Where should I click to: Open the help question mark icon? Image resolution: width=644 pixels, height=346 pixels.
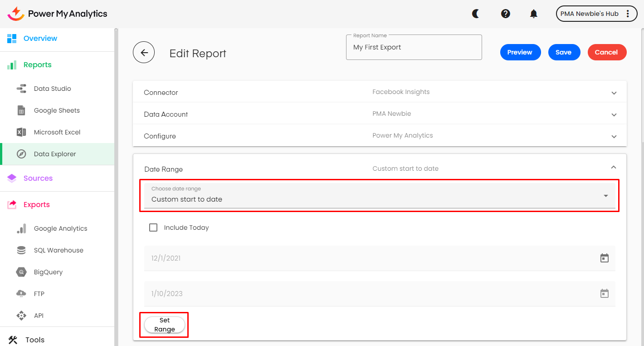point(505,14)
